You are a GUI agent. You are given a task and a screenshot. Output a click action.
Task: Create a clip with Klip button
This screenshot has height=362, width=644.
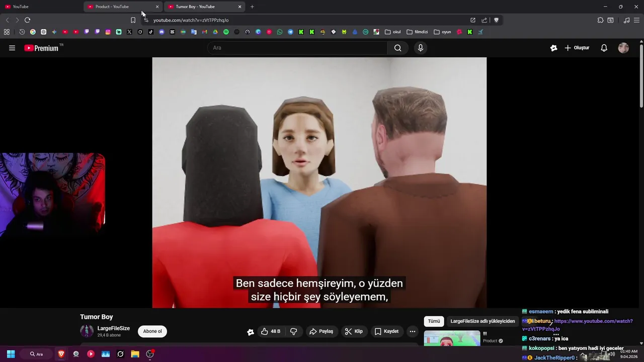point(354,331)
